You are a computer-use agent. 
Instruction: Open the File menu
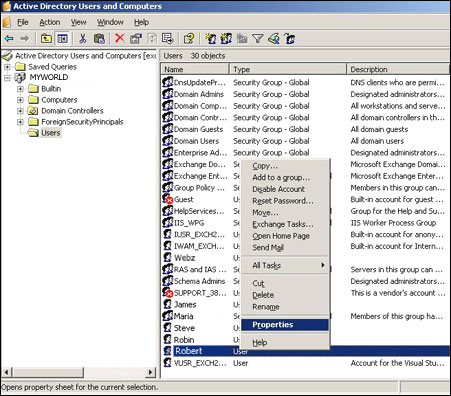click(x=23, y=22)
